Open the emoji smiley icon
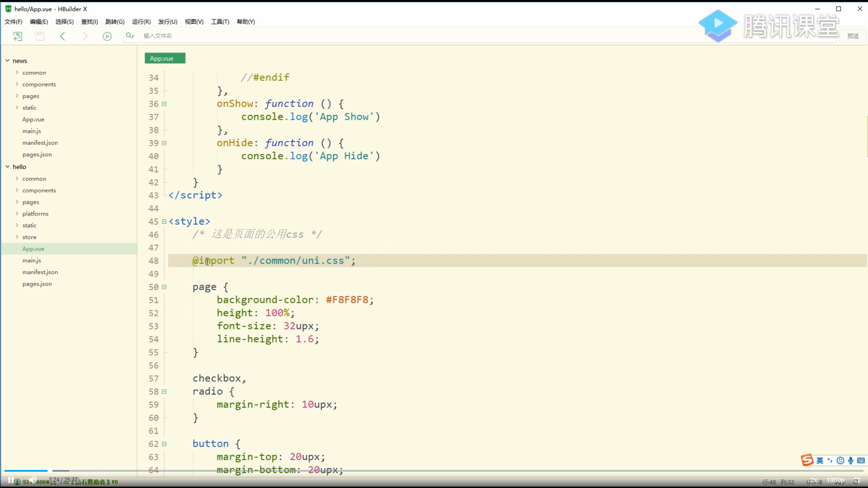 tap(840, 460)
